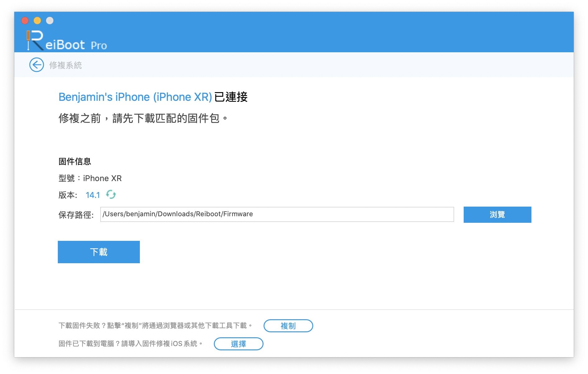The height and width of the screenshot is (374, 588).
Task: Click the back arrow icon
Action: click(37, 65)
